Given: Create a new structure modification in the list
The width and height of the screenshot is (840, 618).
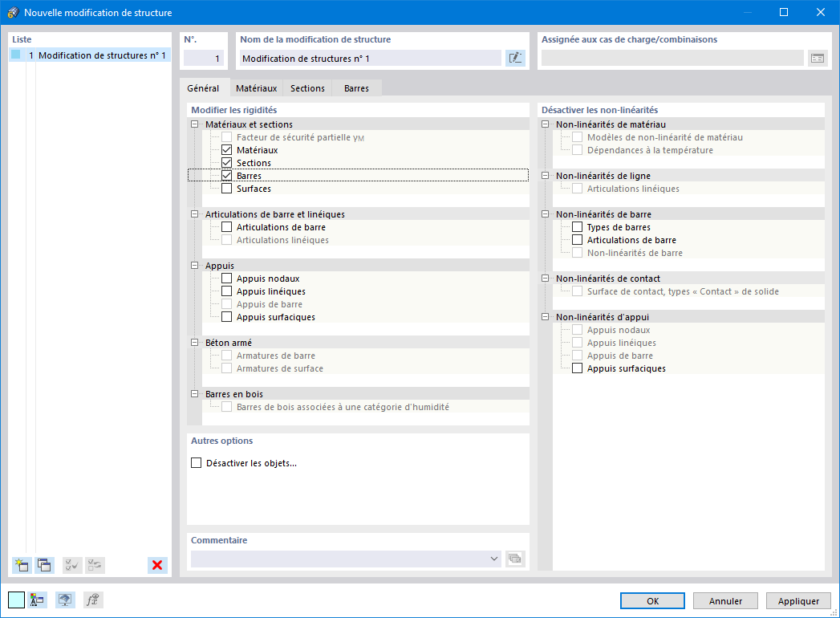Looking at the screenshot, I should (x=22, y=565).
